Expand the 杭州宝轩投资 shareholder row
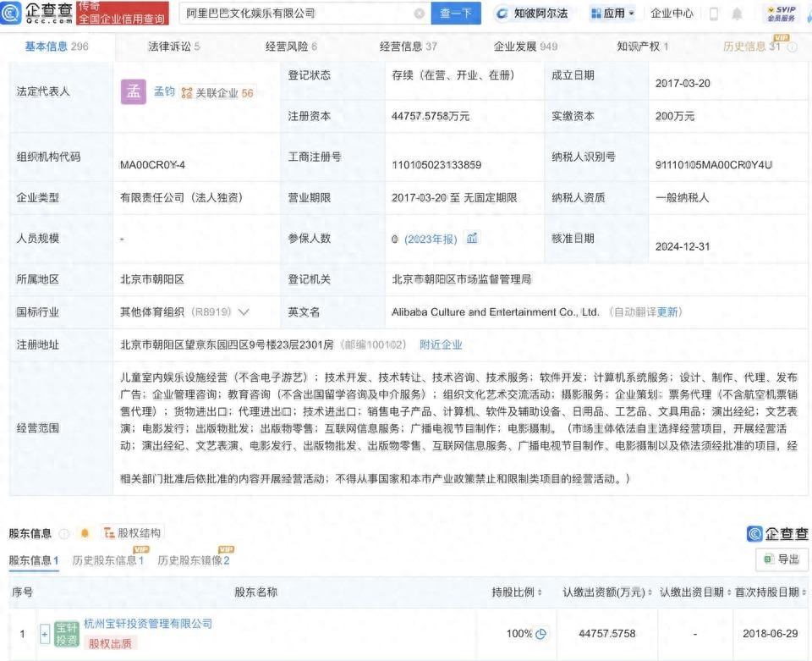Image resolution: width=812 pixels, height=661 pixels. (45, 633)
